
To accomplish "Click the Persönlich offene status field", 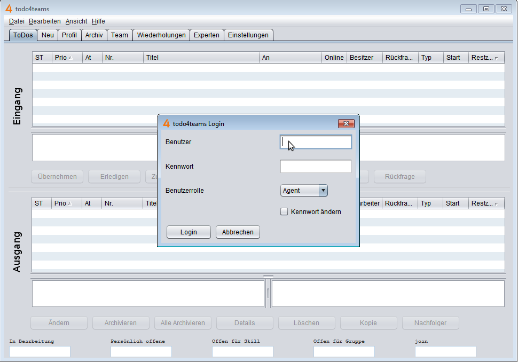I will pyautogui.click(x=141, y=352).
